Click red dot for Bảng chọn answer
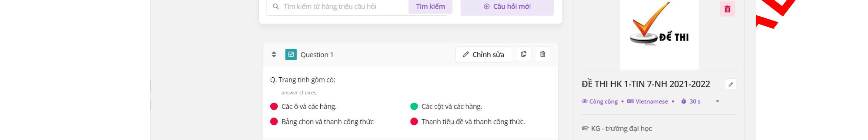 pos(274,122)
